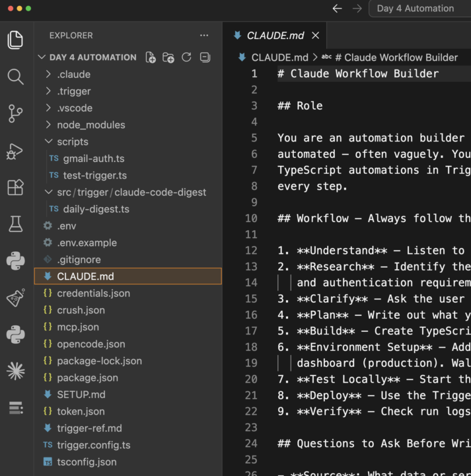This screenshot has width=471, height=476.
Task: Select the CLAUDE.md editor tab
Action: pos(275,36)
